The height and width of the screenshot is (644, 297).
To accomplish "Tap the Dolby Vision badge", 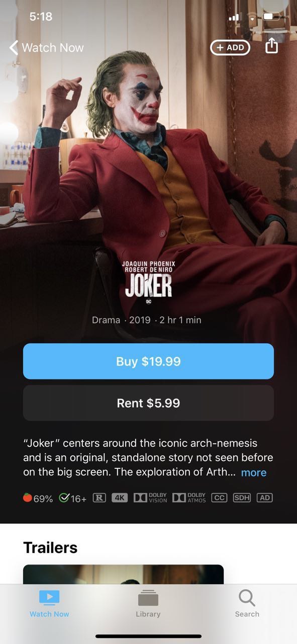I will (x=150, y=498).
